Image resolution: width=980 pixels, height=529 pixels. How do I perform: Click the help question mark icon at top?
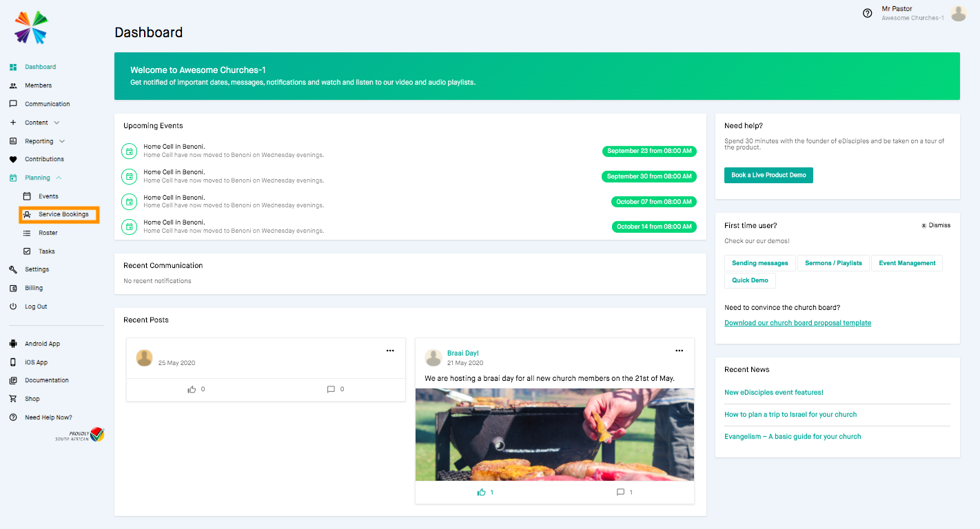867,13
